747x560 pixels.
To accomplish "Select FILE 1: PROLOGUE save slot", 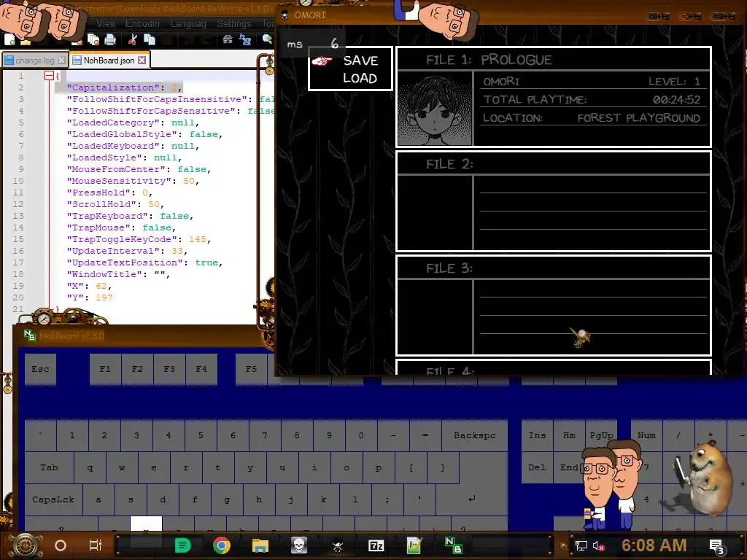I will (554, 97).
